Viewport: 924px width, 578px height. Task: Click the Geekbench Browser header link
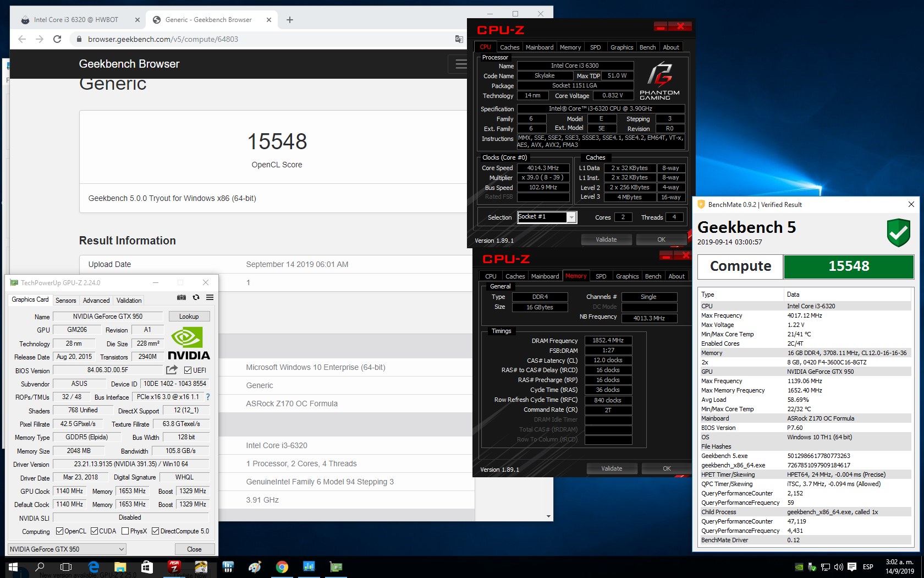(x=129, y=64)
